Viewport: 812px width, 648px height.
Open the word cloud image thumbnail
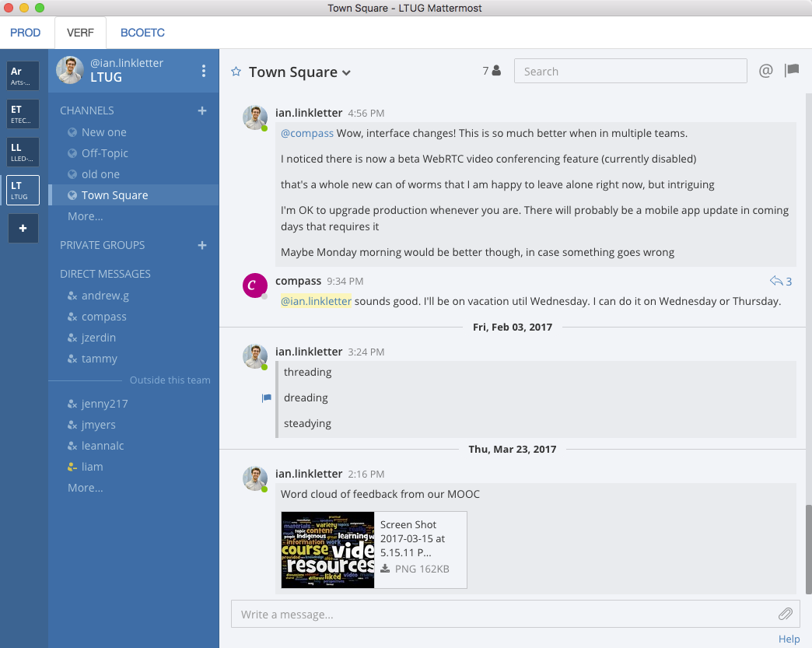click(x=327, y=548)
